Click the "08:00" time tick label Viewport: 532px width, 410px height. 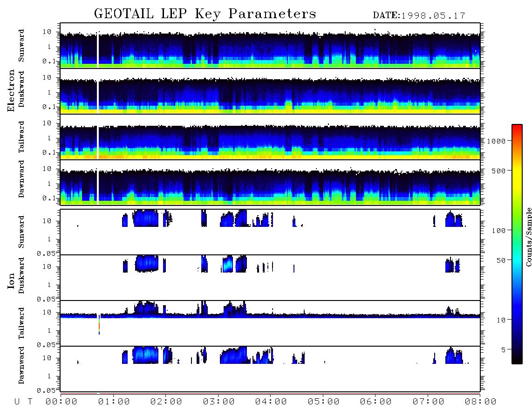[x=480, y=402]
